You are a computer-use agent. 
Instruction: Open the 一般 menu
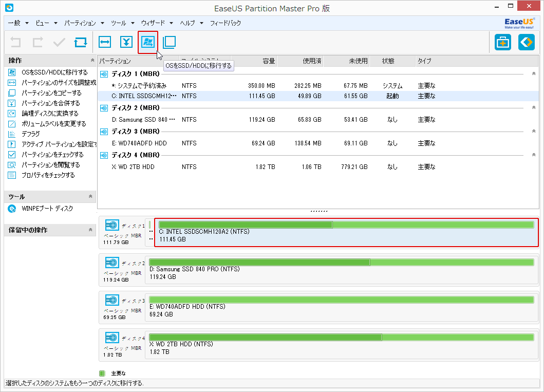click(18, 23)
